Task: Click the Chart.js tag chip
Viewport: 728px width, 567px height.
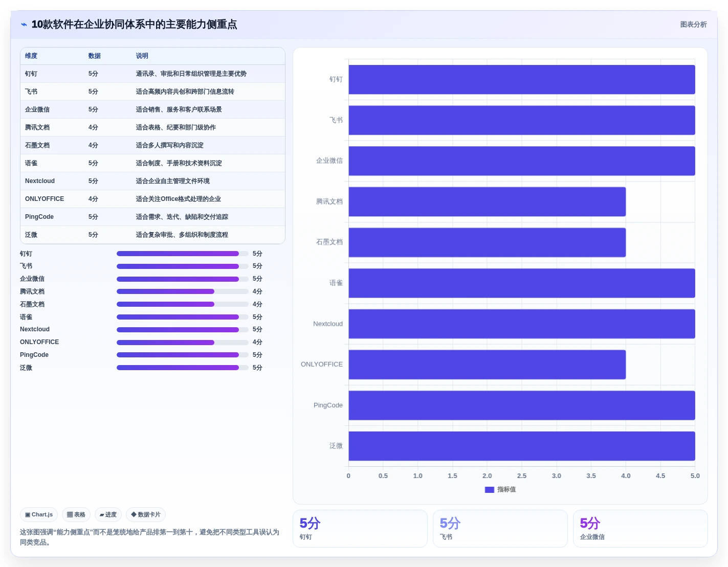Action: coord(39,515)
